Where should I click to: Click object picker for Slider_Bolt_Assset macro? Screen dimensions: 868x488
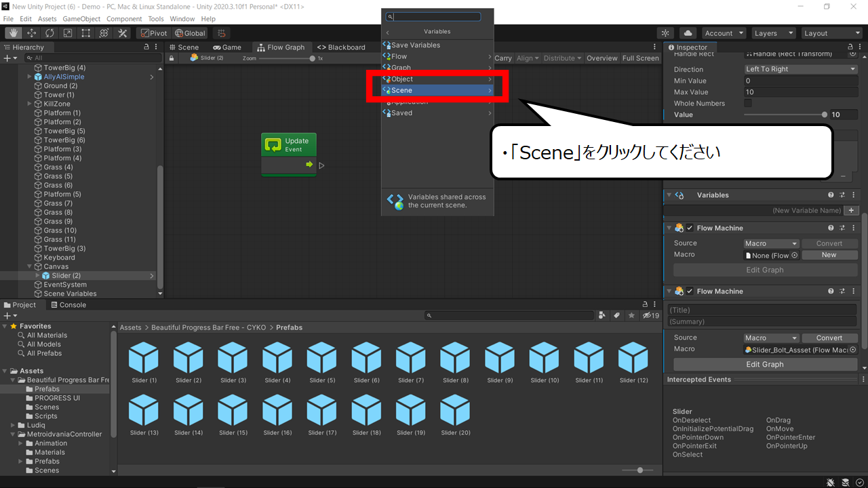852,350
